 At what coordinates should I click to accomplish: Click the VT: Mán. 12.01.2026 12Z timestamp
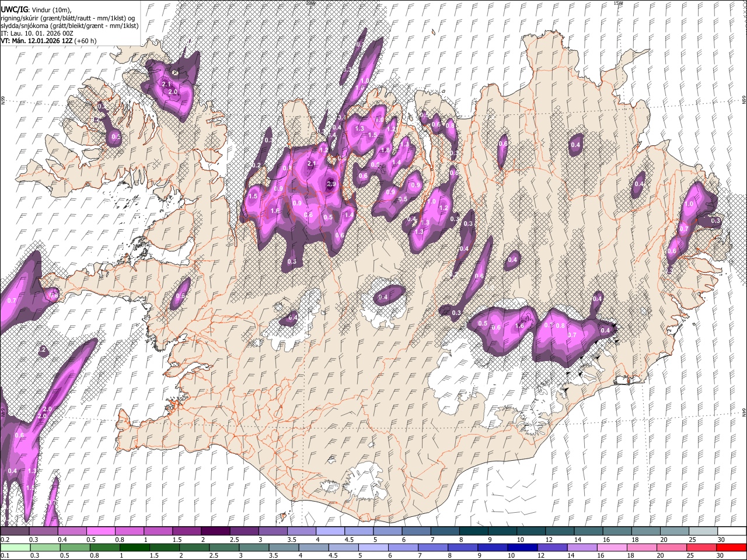pos(36,41)
